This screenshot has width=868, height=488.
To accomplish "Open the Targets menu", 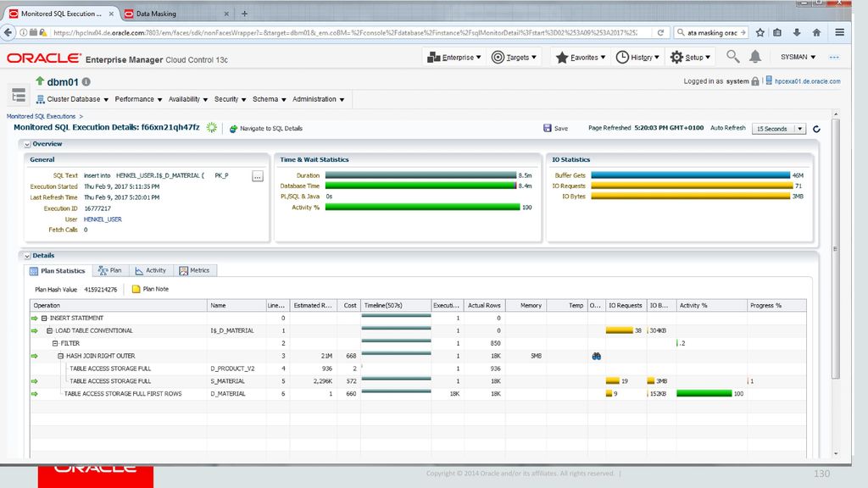I will point(515,57).
